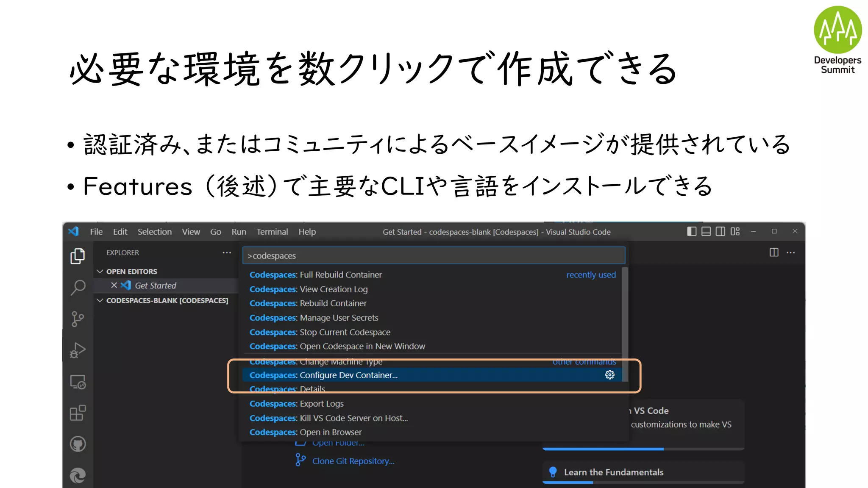
Task: Open the Customize Layout icon
Action: point(735,231)
